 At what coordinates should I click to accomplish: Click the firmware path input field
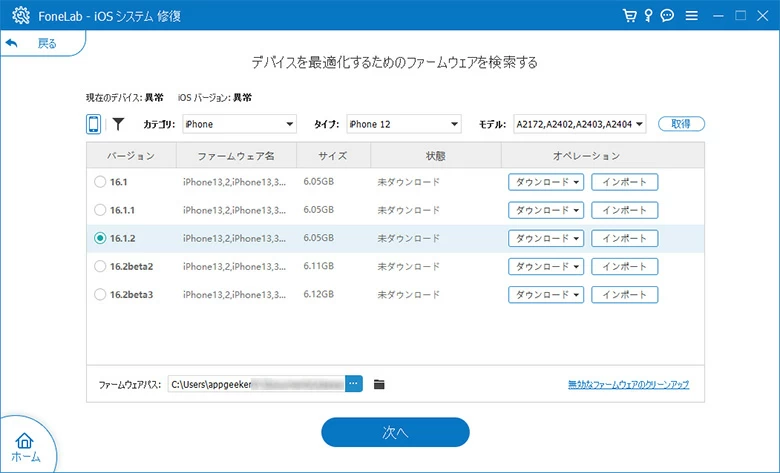255,384
